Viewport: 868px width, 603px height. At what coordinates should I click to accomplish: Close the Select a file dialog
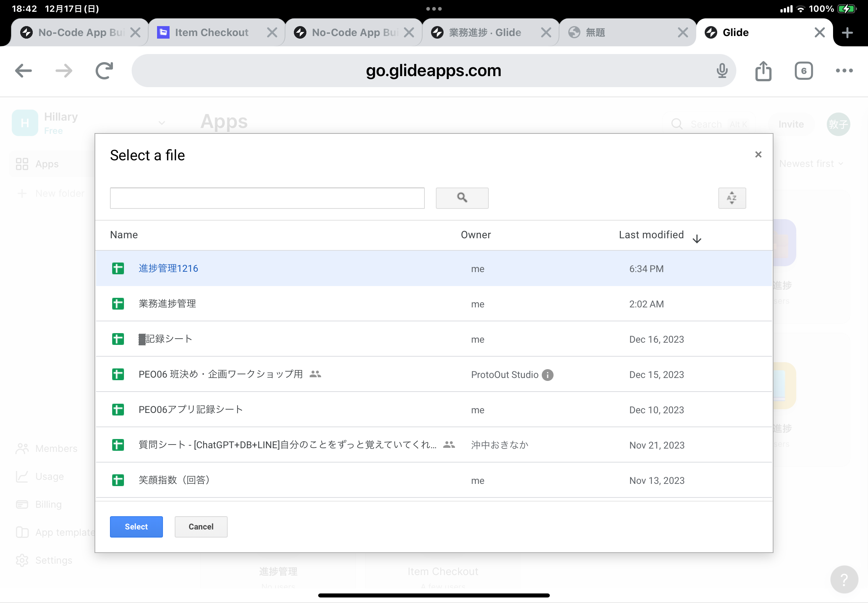758,154
